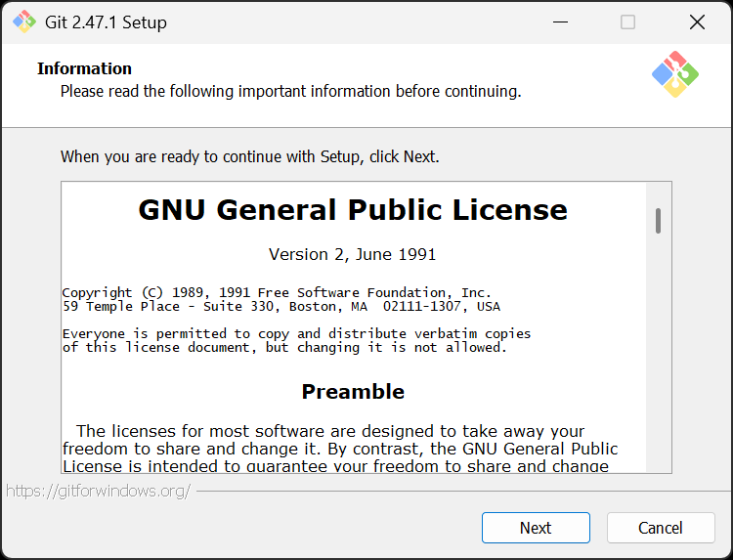Click the Preamble heading in the license
This screenshot has height=560, width=733.
[353, 391]
